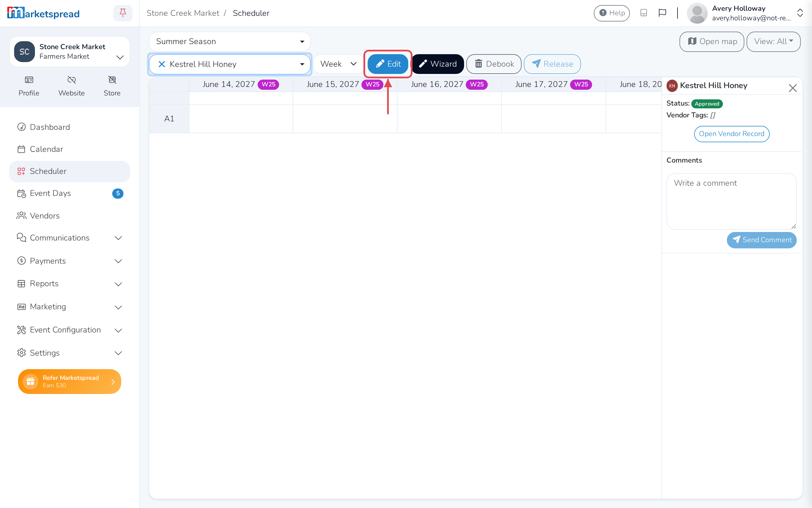The height and width of the screenshot is (508, 812).
Task: Click the Edit button
Action: 388,64
